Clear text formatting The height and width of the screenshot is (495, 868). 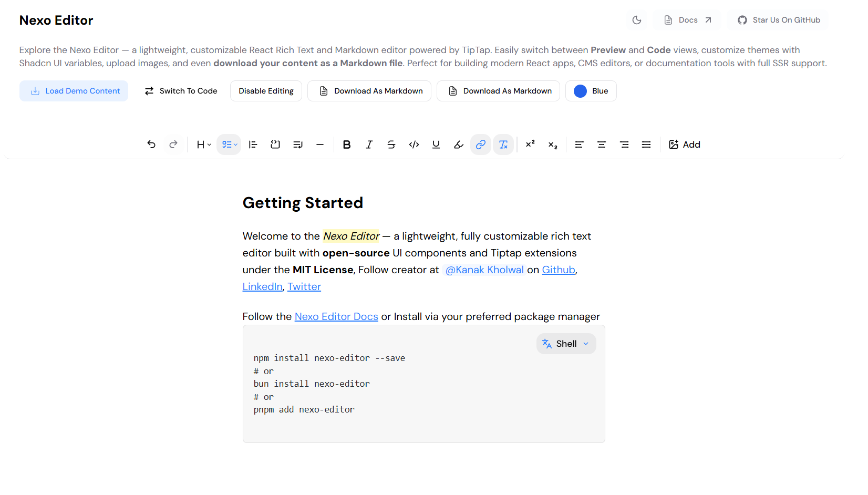click(x=503, y=145)
